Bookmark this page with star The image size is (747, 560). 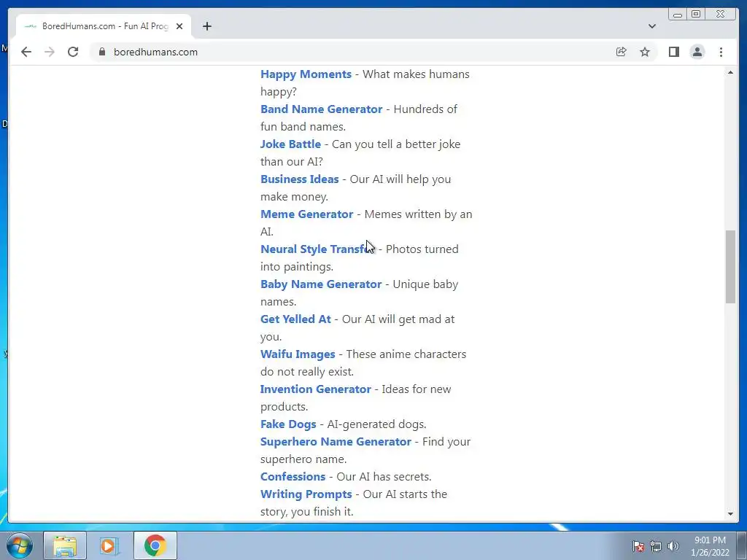(645, 52)
